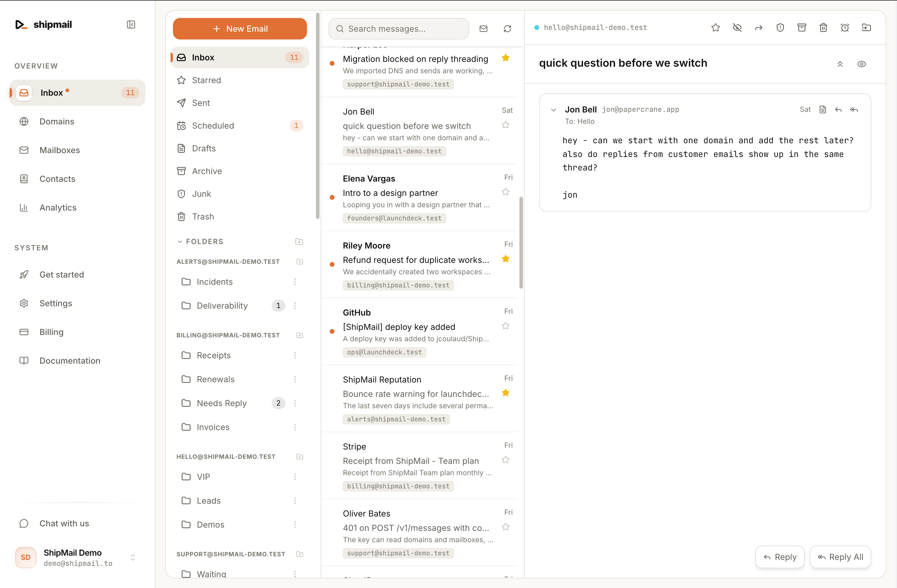Open Junk mailbox
Image resolution: width=897 pixels, height=588 pixels.
click(240, 194)
